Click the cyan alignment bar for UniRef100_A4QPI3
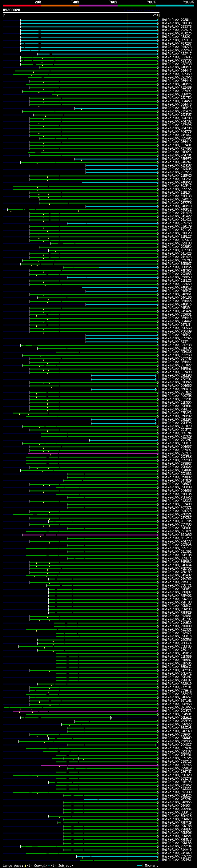 coord(116,108)
